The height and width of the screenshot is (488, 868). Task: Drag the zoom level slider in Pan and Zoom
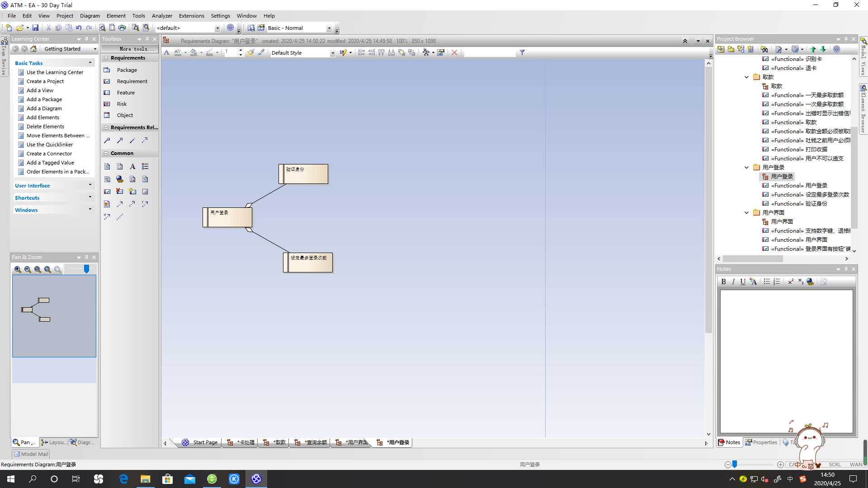(86, 269)
